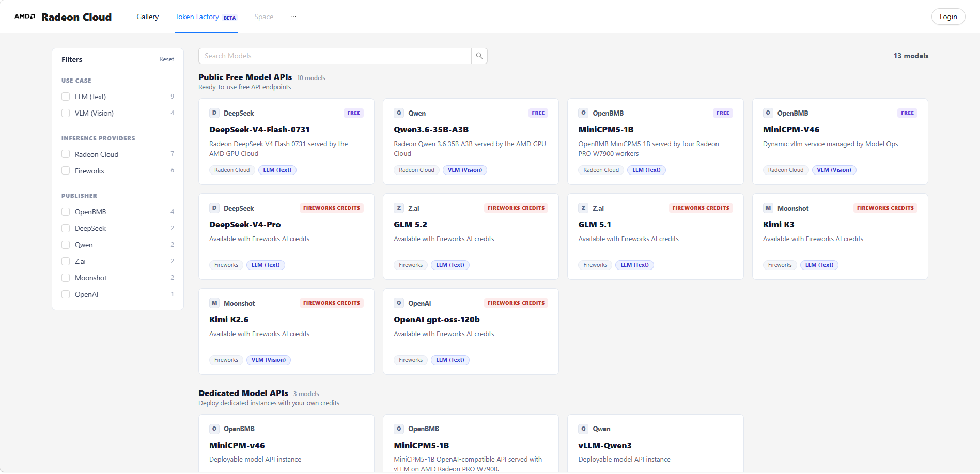
Task: Click the search magnifier icon
Action: point(479,56)
